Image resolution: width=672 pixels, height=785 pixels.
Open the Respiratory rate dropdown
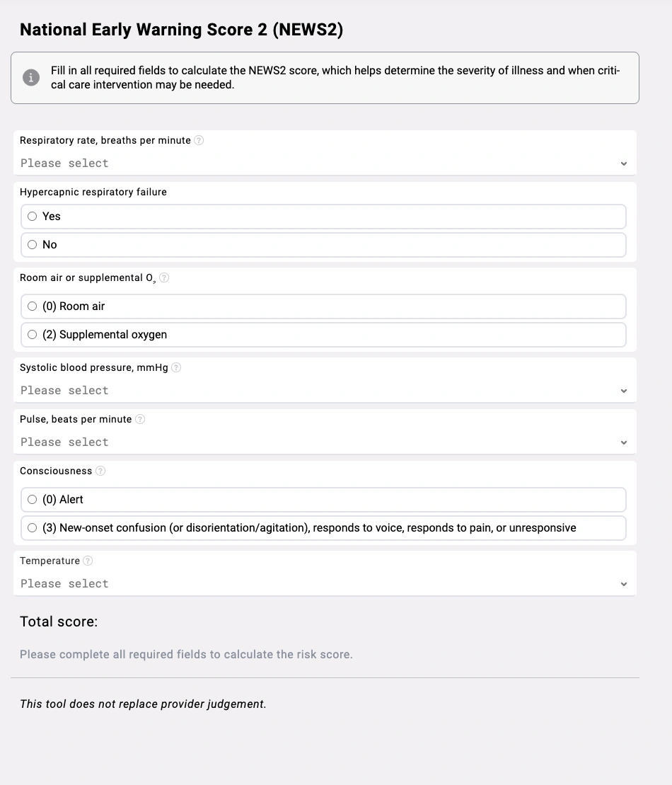click(324, 164)
